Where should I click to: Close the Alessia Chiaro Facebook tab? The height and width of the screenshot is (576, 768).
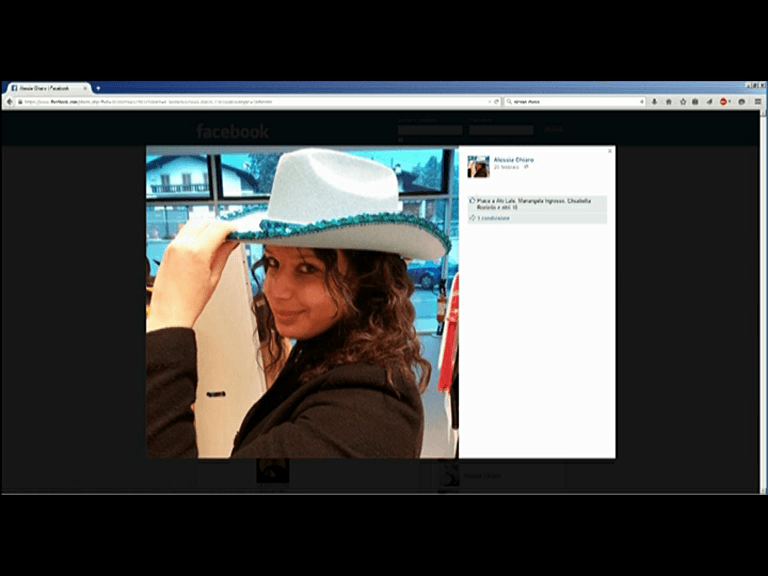coord(85,88)
